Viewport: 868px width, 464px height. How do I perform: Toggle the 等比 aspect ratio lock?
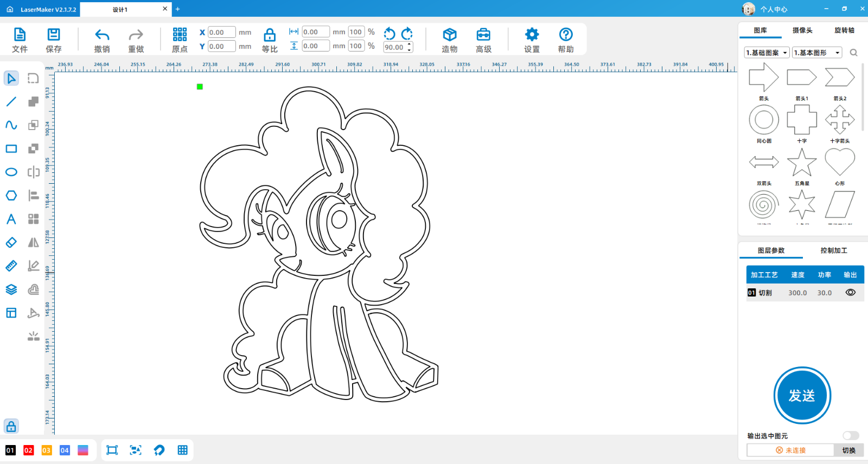[x=270, y=35]
